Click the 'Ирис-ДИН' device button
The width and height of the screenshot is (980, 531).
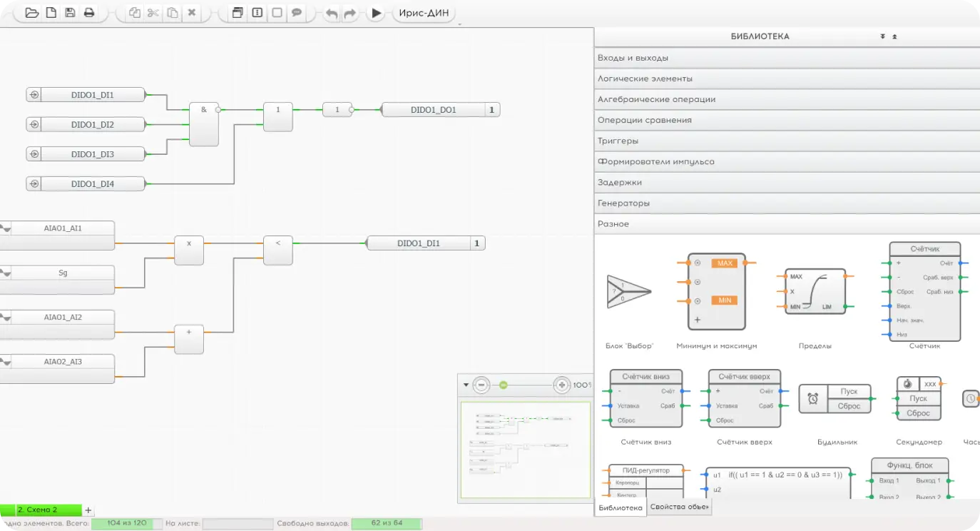pyautogui.click(x=424, y=14)
